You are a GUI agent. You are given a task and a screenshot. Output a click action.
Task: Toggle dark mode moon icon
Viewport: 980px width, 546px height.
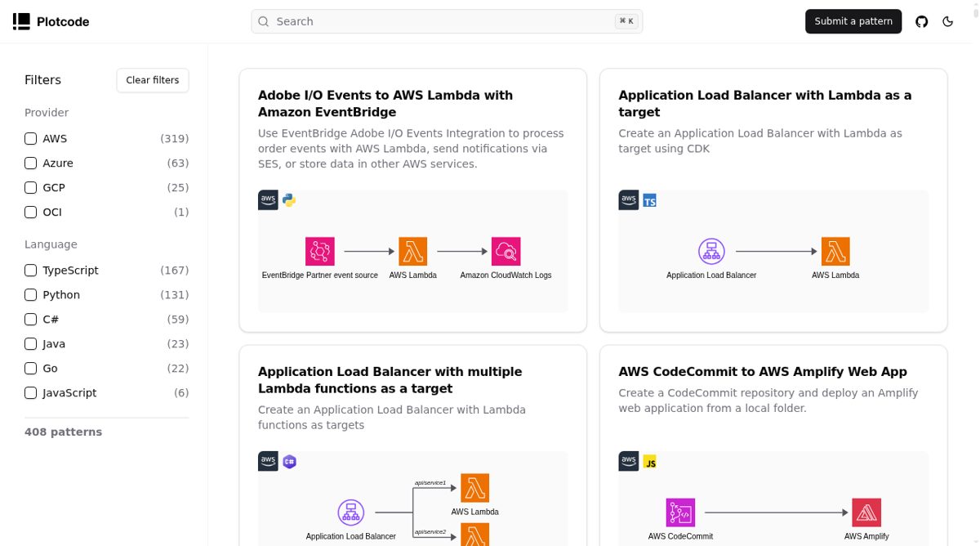pyautogui.click(x=948, y=21)
